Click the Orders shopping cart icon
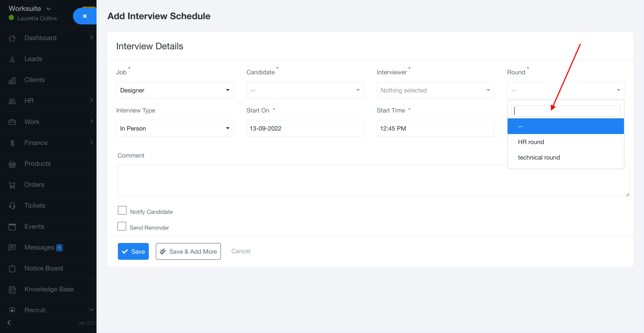644x333 pixels. click(x=12, y=185)
